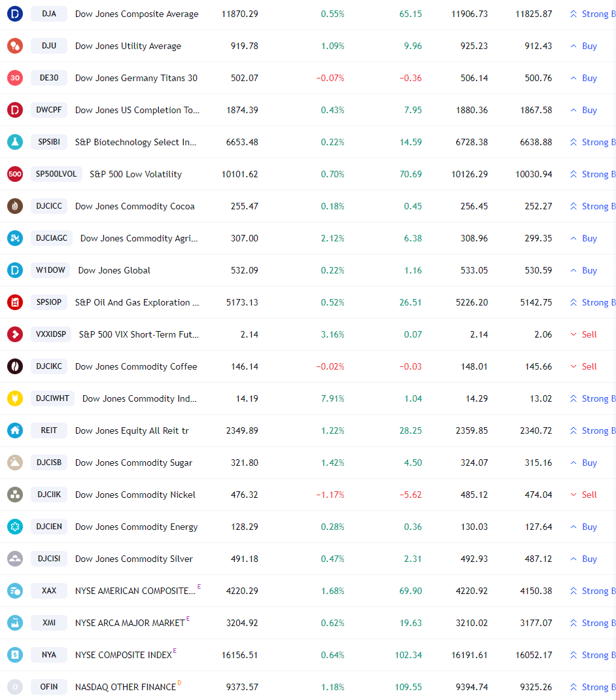Click the high value 10126.29
Viewport: 616px width, 700px height.
[x=470, y=174]
